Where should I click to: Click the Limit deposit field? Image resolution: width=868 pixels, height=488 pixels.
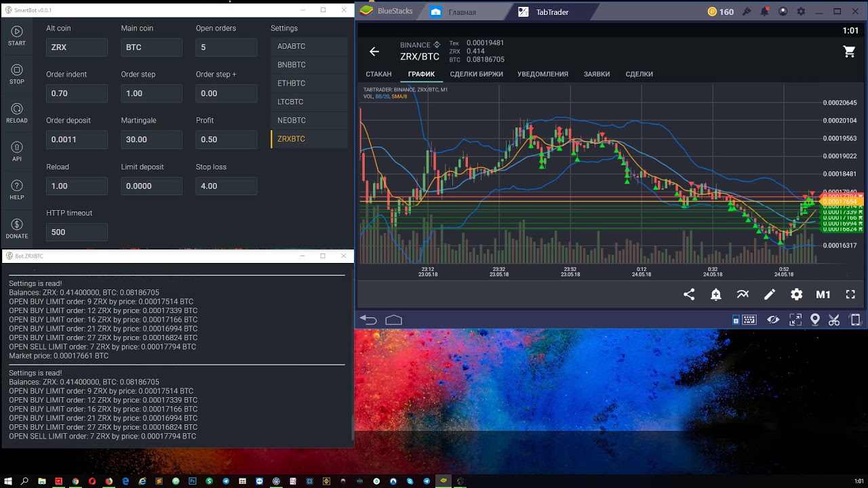click(151, 186)
